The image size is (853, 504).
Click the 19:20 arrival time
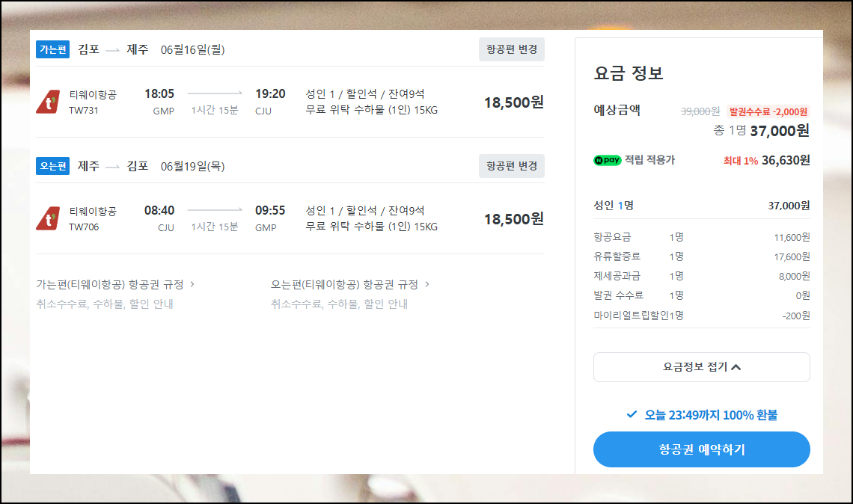(270, 94)
